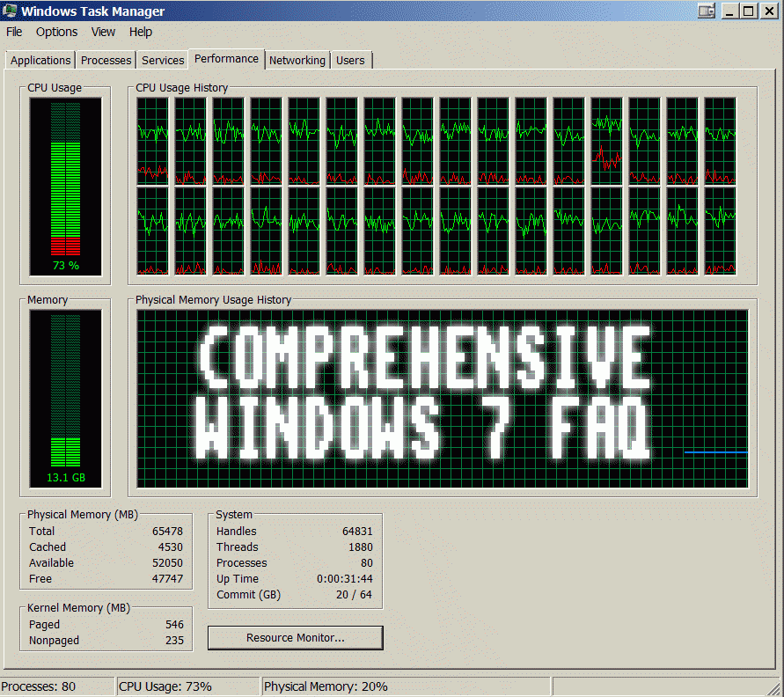784x697 pixels.
Task: Click the 'Physical Memory Usage History' group label
Action: [x=213, y=300]
